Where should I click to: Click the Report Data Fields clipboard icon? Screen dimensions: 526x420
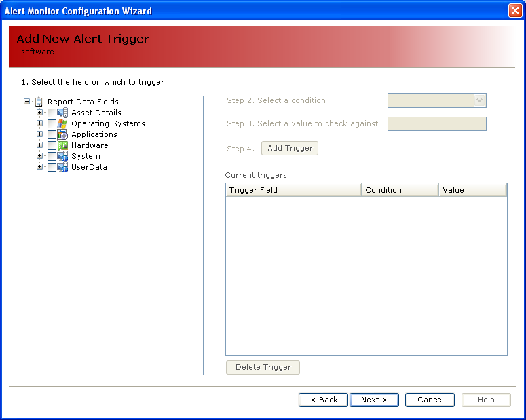click(x=39, y=102)
